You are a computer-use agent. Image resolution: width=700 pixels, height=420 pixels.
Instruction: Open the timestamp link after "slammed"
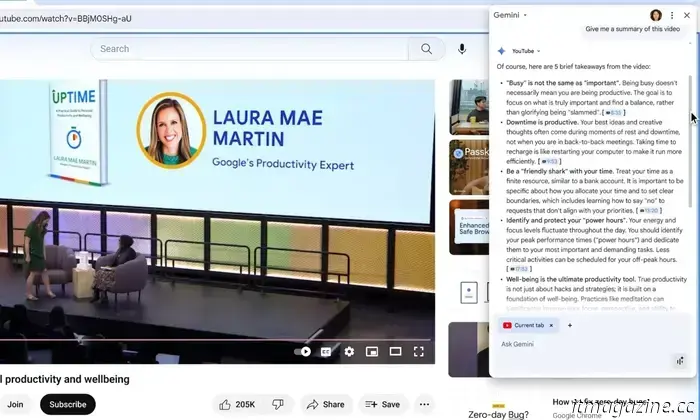[x=613, y=112]
